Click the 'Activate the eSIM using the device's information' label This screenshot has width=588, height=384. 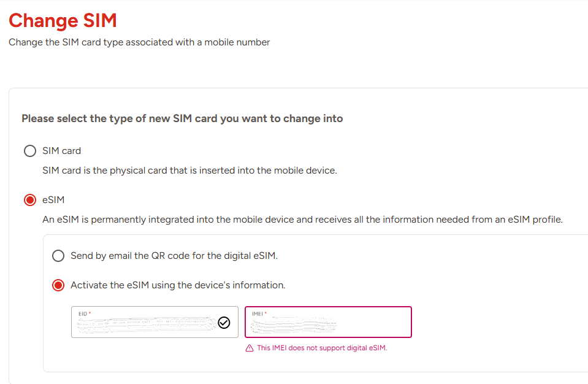[178, 285]
